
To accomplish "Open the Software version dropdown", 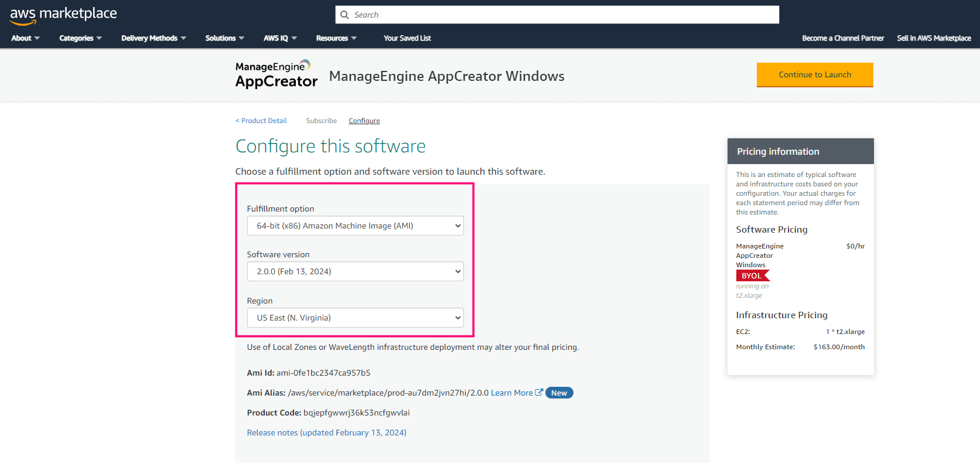I will [x=355, y=271].
